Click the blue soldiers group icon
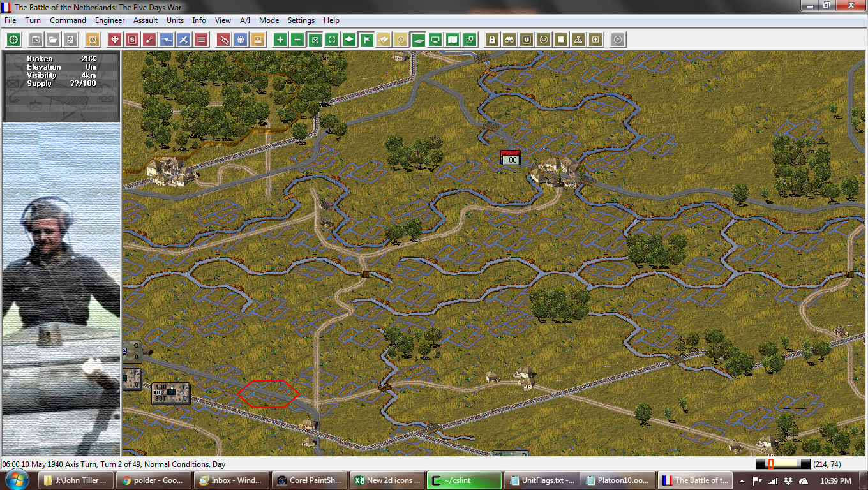 [241, 40]
